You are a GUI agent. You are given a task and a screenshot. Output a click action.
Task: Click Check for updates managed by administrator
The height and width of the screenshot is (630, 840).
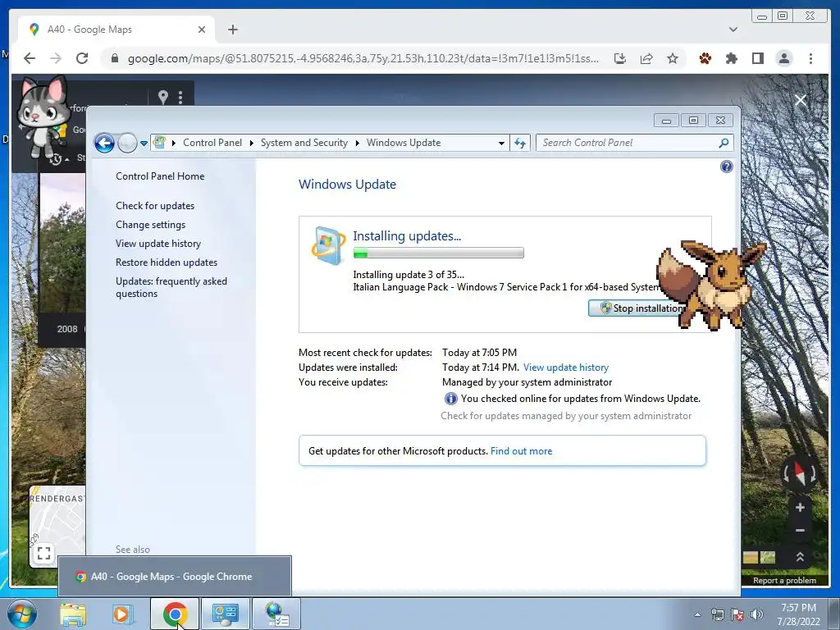[x=566, y=416]
